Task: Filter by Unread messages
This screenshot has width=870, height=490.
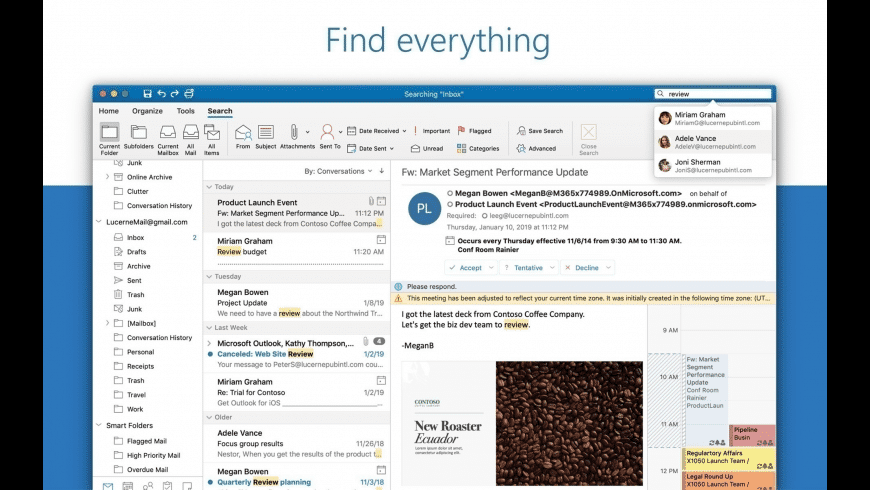Action: coord(427,149)
